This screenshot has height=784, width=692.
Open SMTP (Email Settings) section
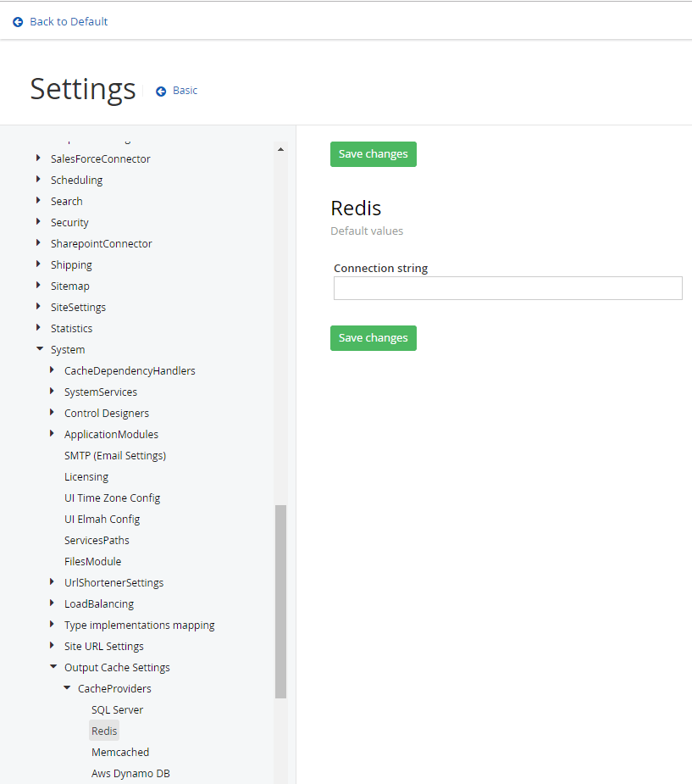(x=115, y=455)
